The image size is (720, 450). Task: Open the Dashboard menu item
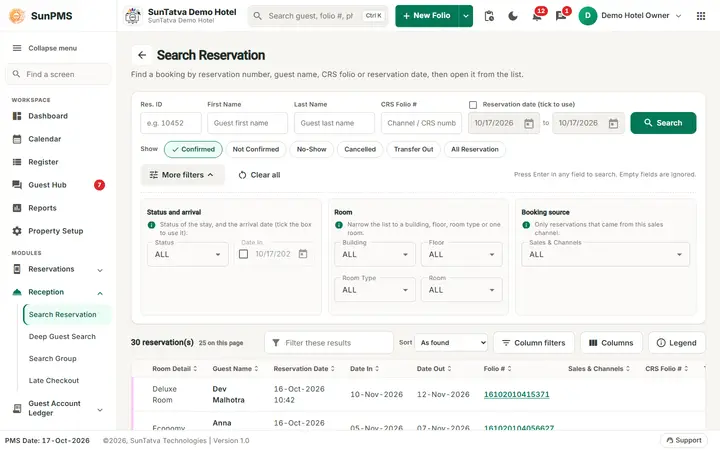(58, 116)
